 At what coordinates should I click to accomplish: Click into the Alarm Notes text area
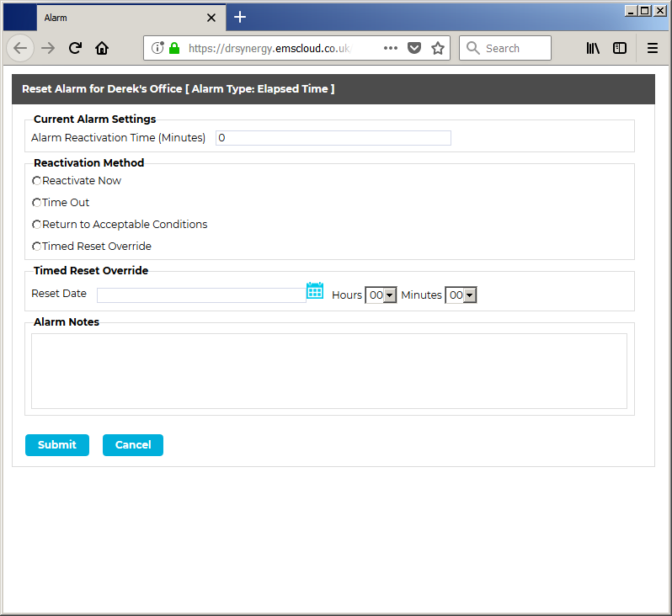click(x=328, y=371)
